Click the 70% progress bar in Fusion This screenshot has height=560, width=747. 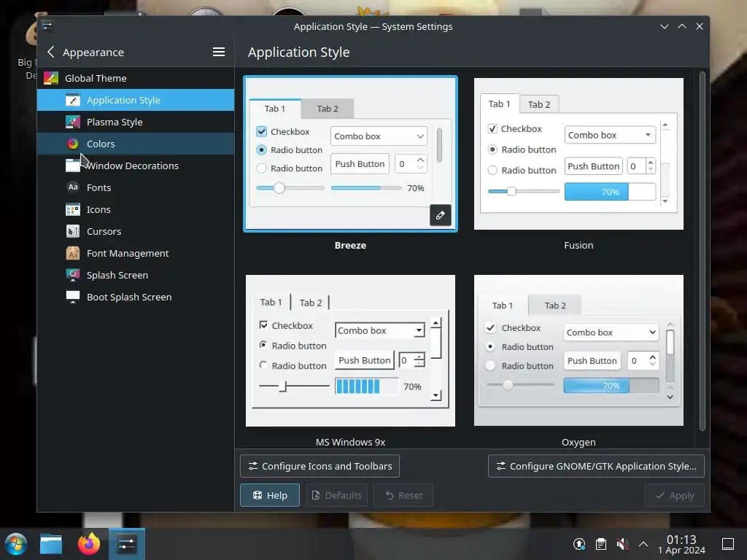(x=610, y=192)
